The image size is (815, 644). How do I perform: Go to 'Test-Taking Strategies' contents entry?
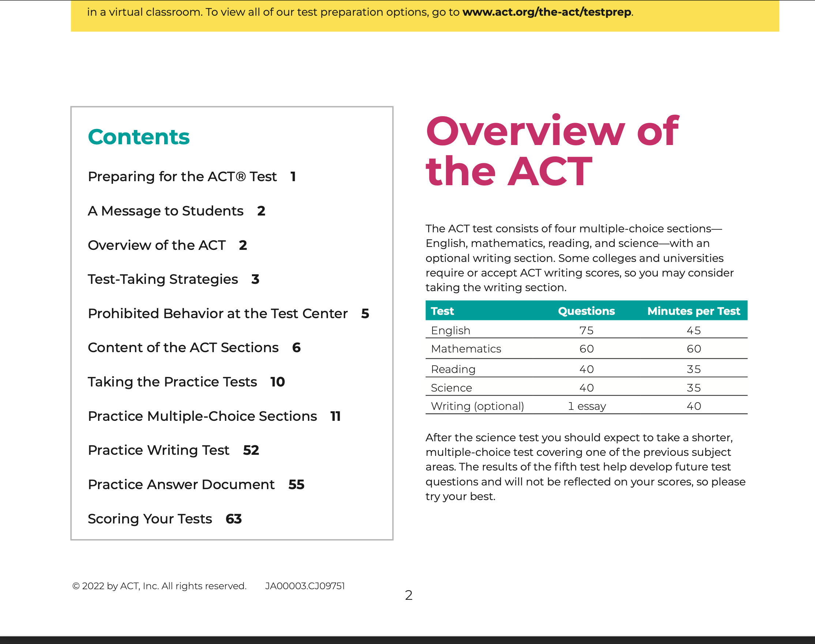pos(163,279)
